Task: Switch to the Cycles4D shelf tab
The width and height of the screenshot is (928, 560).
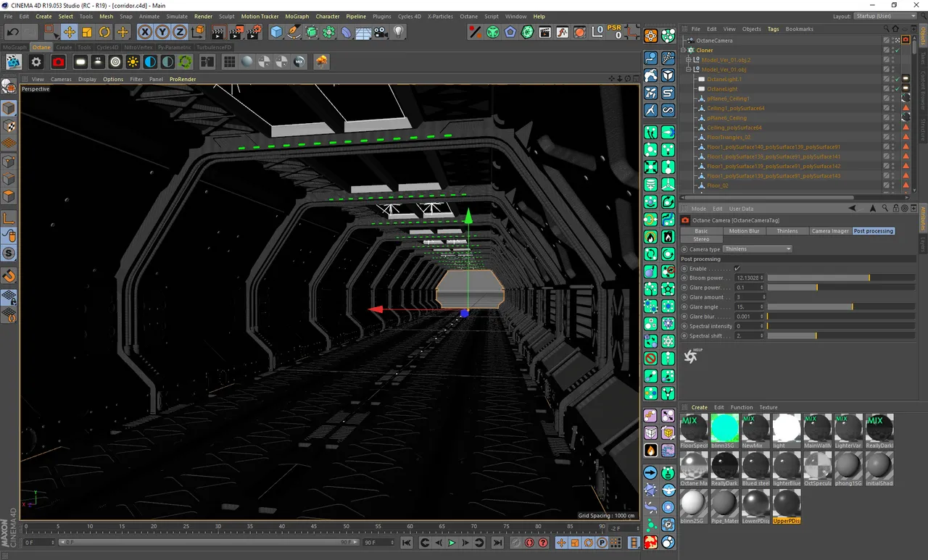Action: [x=107, y=48]
